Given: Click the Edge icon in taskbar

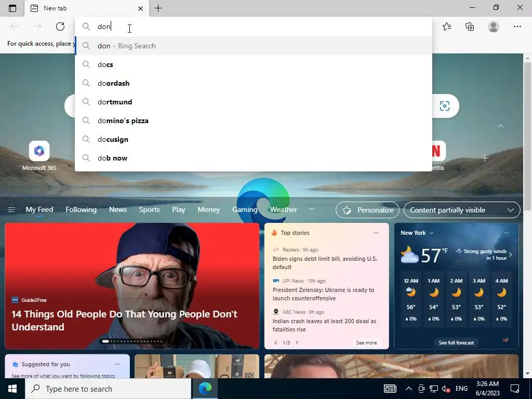Looking at the screenshot, I should coord(205,389).
